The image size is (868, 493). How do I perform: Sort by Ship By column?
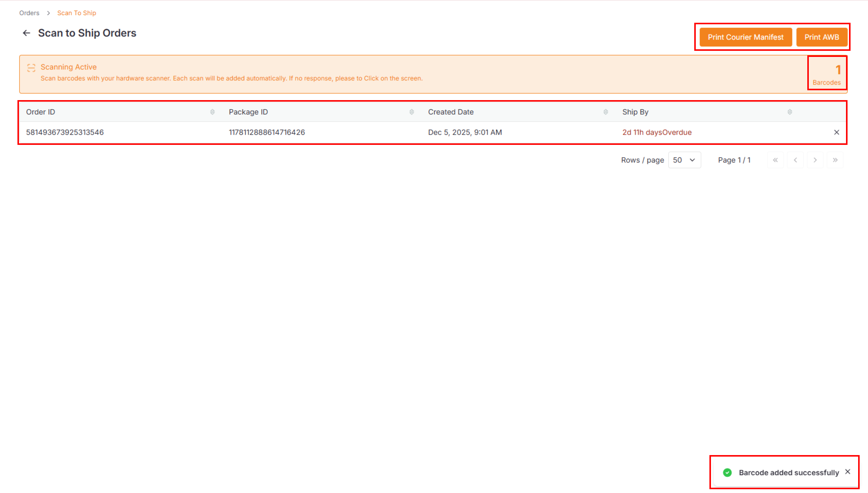point(789,112)
